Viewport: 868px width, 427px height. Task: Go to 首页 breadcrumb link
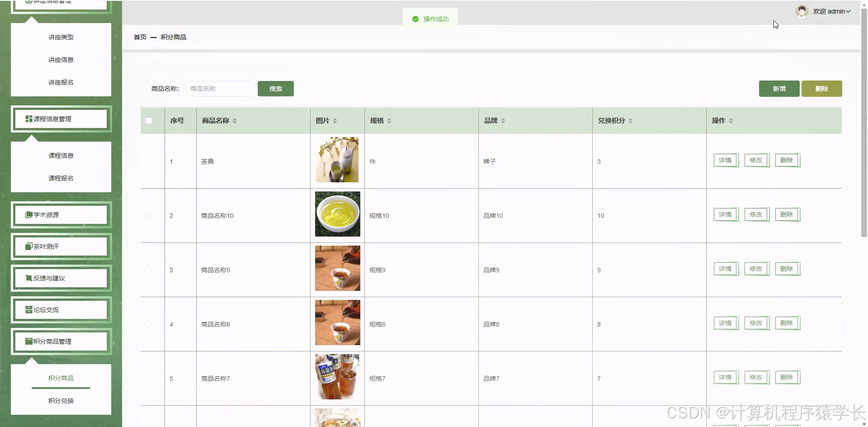(140, 37)
